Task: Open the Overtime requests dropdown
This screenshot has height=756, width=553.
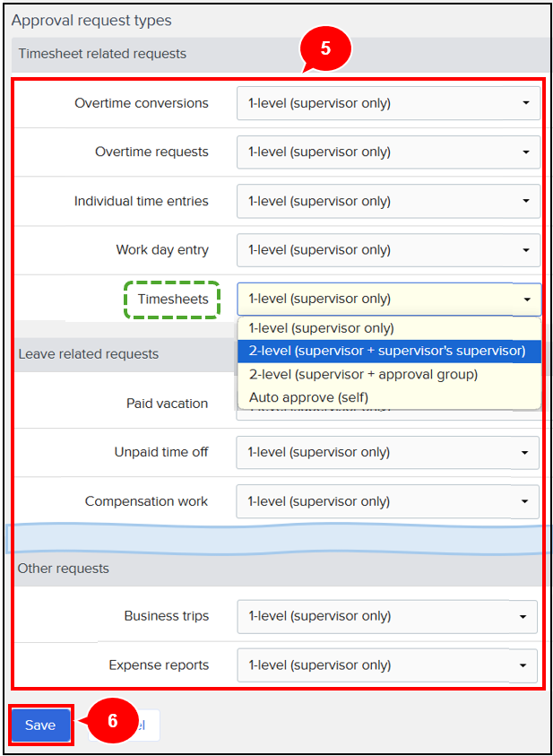Action: pos(388,152)
